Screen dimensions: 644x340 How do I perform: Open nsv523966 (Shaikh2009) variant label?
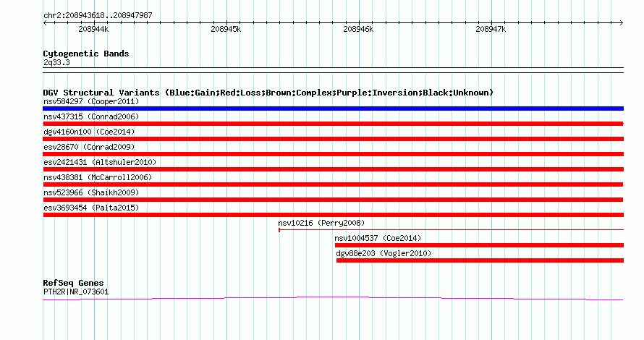91,192
